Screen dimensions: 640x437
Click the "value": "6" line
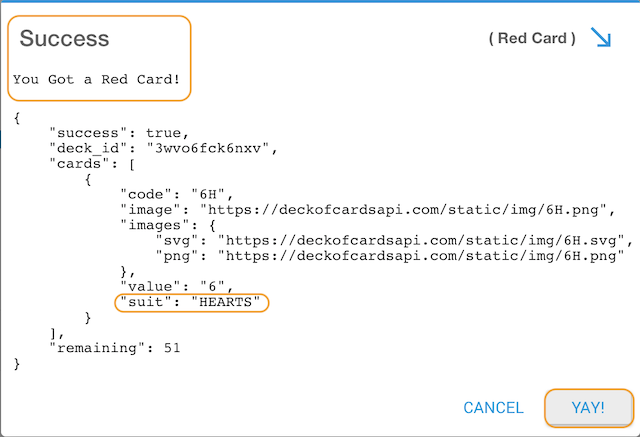pyautogui.click(x=176, y=286)
